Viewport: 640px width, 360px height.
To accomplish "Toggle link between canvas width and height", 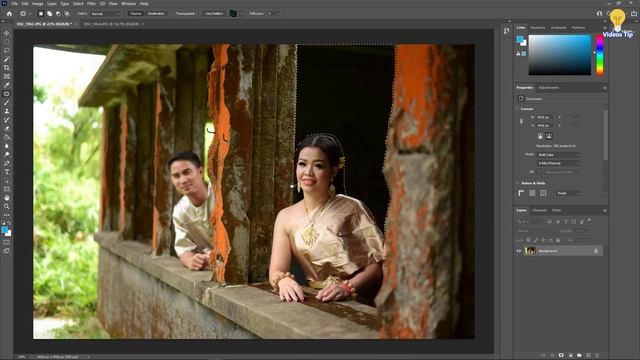I will coord(521,121).
